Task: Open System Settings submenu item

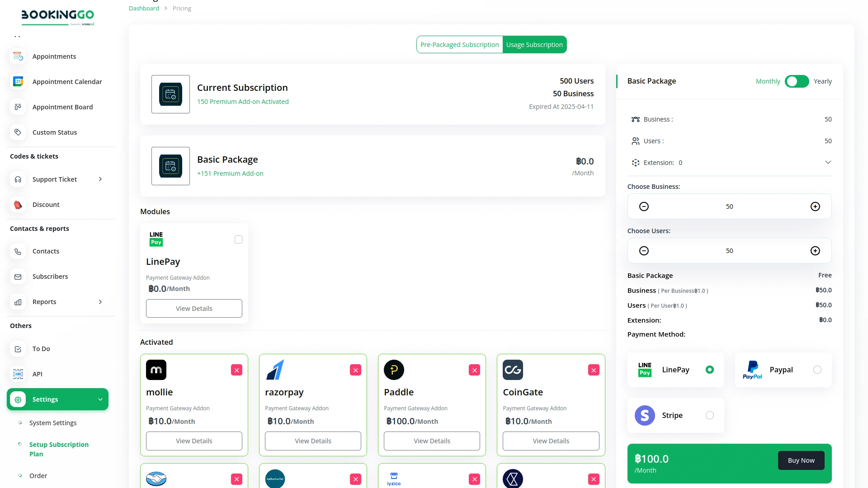Action: click(x=53, y=423)
